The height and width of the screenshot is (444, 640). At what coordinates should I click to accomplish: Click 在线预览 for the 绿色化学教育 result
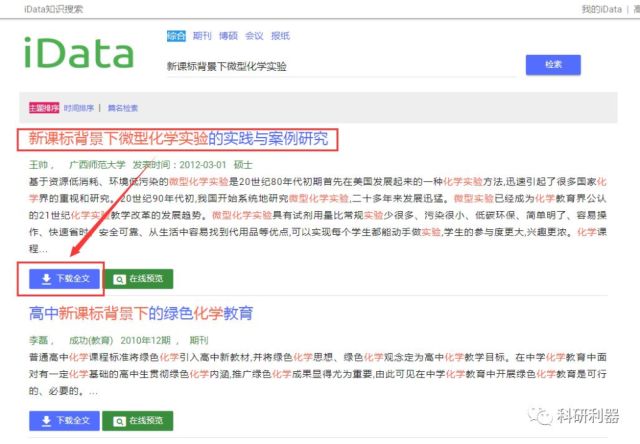(x=138, y=421)
